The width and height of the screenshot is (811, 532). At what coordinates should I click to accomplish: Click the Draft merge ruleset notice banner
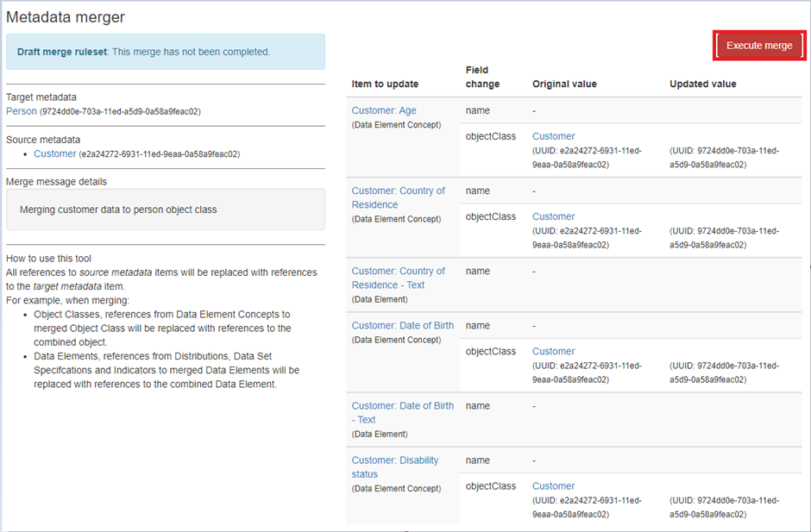coord(166,52)
